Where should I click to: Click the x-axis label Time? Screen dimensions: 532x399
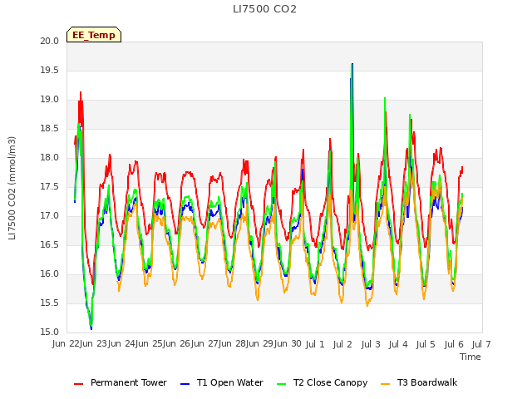click(x=470, y=357)
